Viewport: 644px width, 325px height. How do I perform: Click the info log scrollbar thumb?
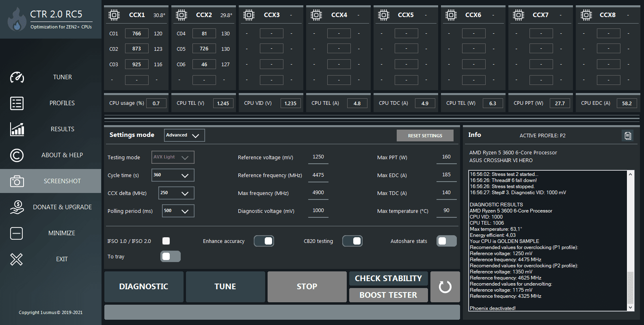coord(631,287)
